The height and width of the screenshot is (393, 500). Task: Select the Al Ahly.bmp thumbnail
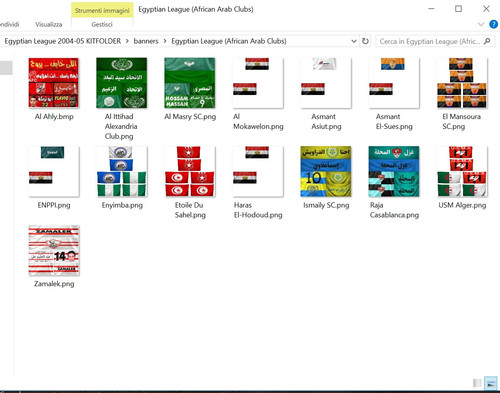(x=54, y=83)
